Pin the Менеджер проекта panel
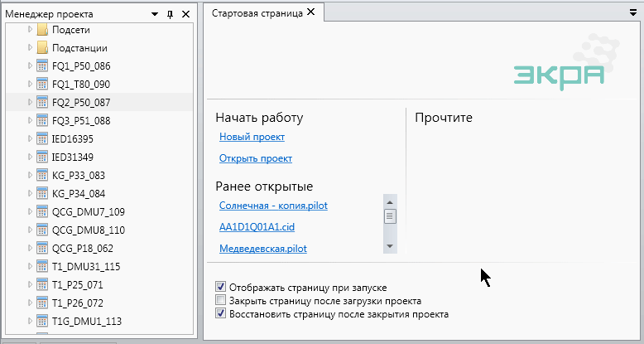This screenshot has width=644, height=344. 170,14
